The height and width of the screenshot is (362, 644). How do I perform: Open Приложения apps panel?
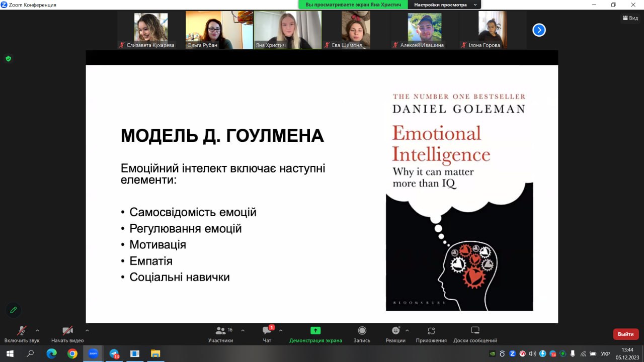point(431,334)
